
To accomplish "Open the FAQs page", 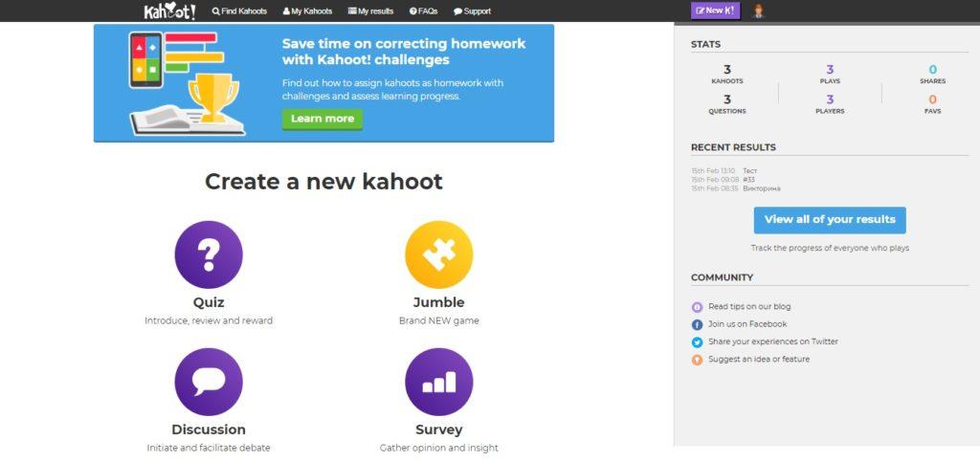I will (x=424, y=11).
